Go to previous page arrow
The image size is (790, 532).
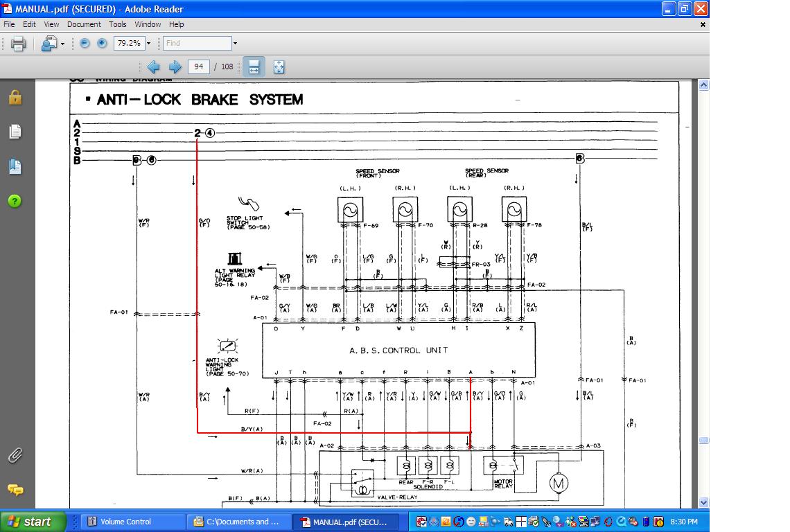coord(153,66)
